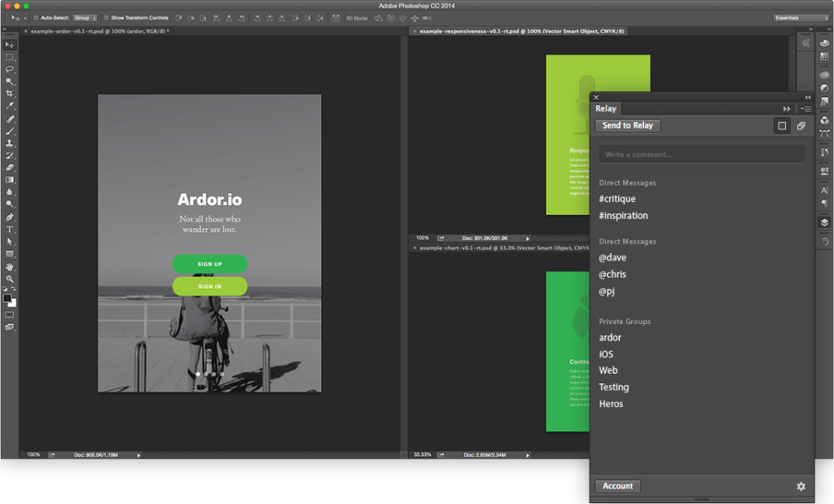The height and width of the screenshot is (504, 834).
Task: Select the Clone Stamp tool
Action: point(10,143)
